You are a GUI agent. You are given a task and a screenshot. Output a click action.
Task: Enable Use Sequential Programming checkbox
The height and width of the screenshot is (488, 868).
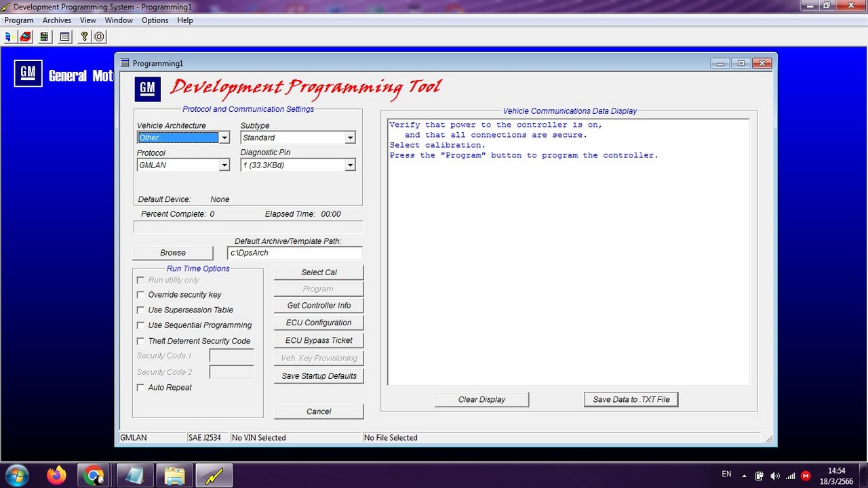click(x=141, y=325)
